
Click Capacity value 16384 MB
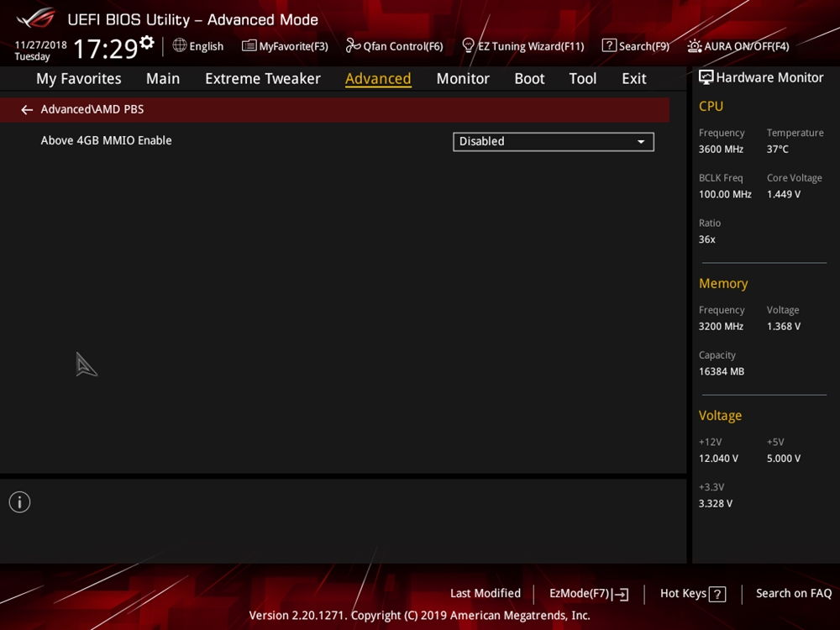[721, 371]
